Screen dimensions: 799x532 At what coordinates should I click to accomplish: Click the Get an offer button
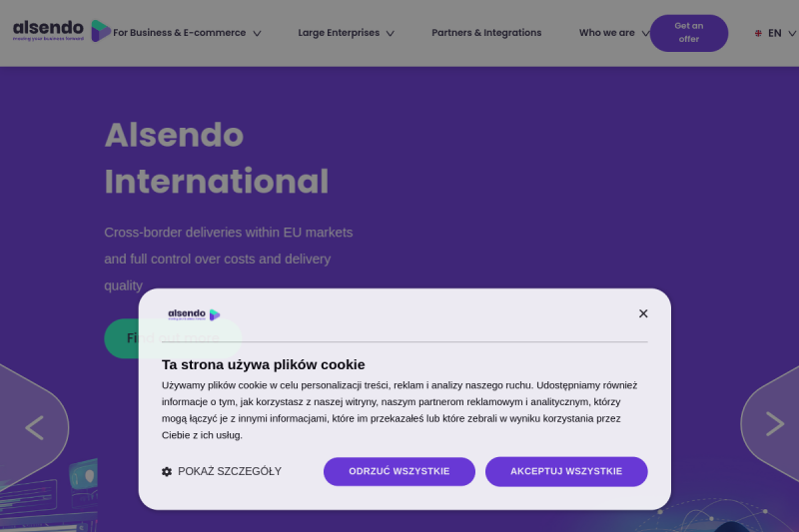[689, 33]
